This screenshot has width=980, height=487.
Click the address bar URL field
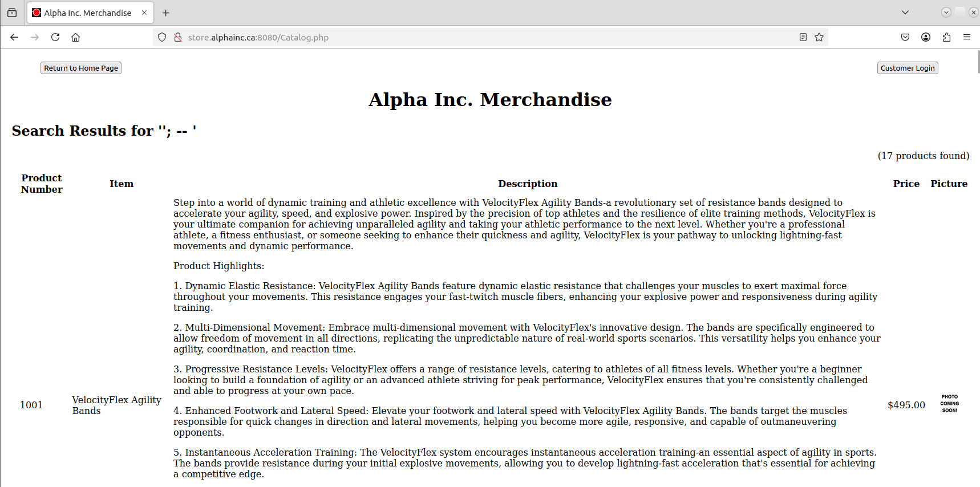[485, 37]
